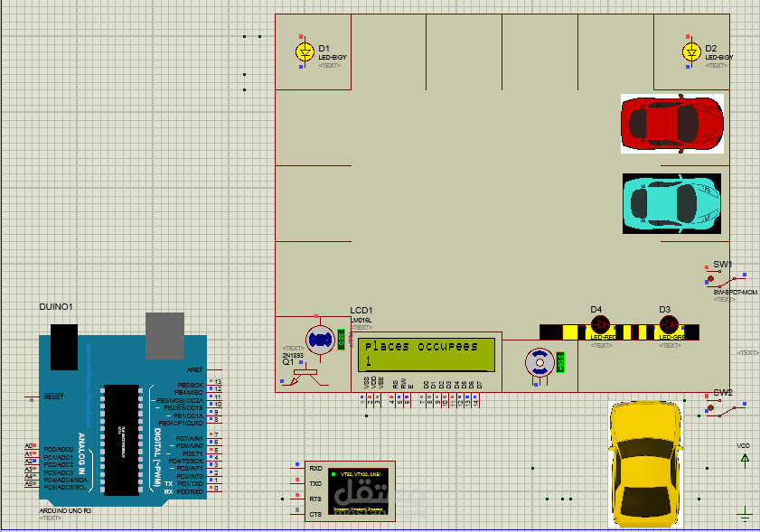Click LED-BIGY component D2
The image size is (760, 532).
pyautogui.click(x=690, y=52)
